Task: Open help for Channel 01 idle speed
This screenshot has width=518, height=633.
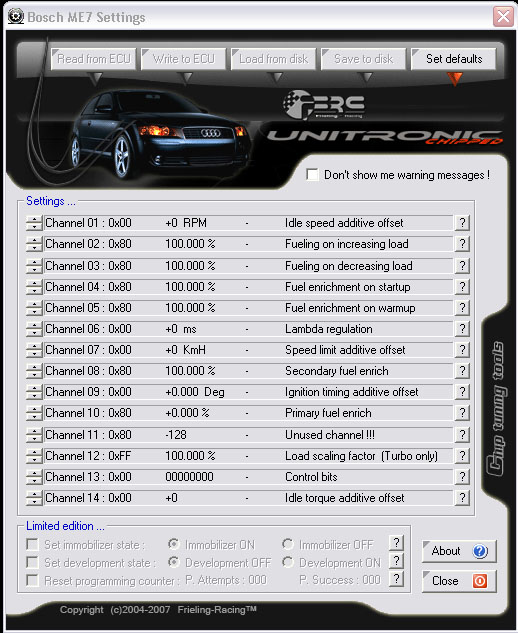Action: [x=462, y=223]
